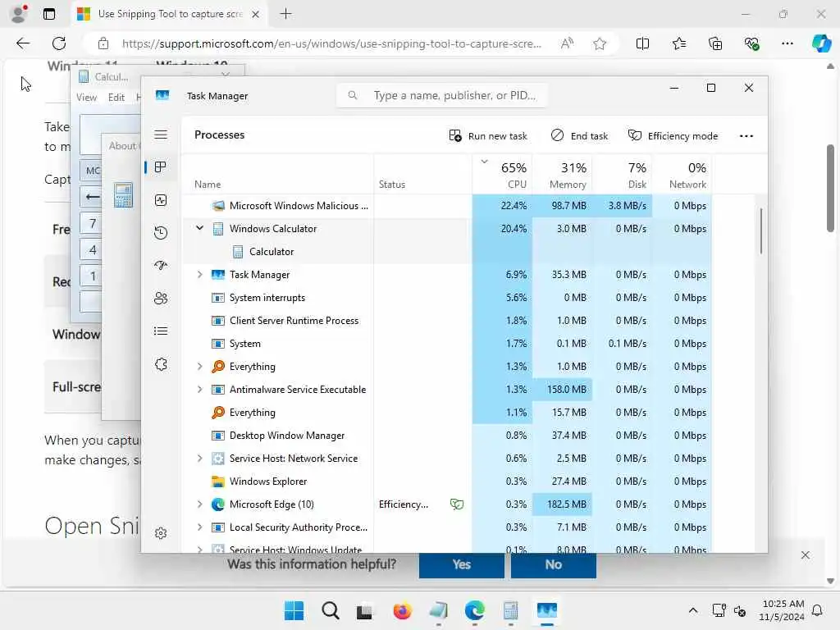Select Desktop Window Manager process
The image size is (840, 630).
point(447,436)
